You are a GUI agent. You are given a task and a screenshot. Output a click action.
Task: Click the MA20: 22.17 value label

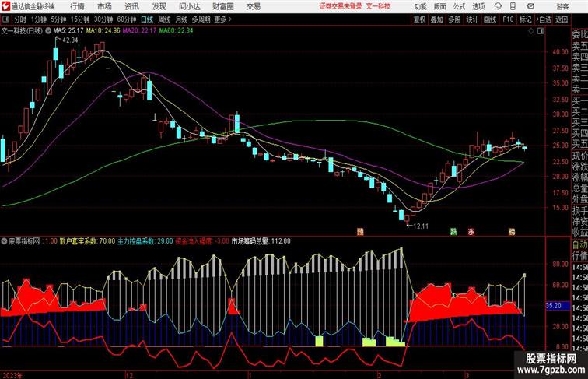pyautogui.click(x=139, y=31)
